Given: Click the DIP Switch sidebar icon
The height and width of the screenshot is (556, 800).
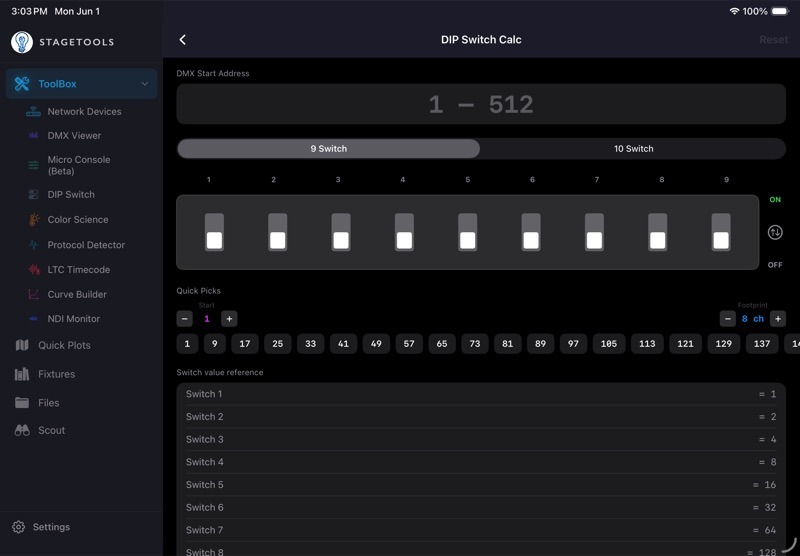Looking at the screenshot, I should click(x=34, y=194).
